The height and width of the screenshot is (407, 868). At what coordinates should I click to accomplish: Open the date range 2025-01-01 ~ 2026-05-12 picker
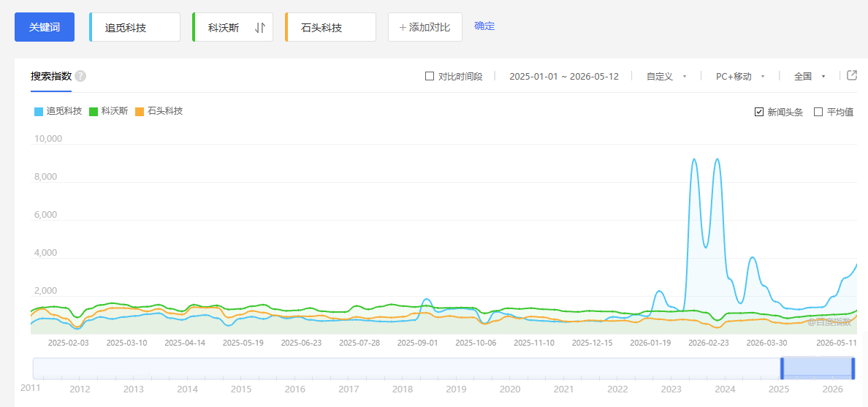564,77
